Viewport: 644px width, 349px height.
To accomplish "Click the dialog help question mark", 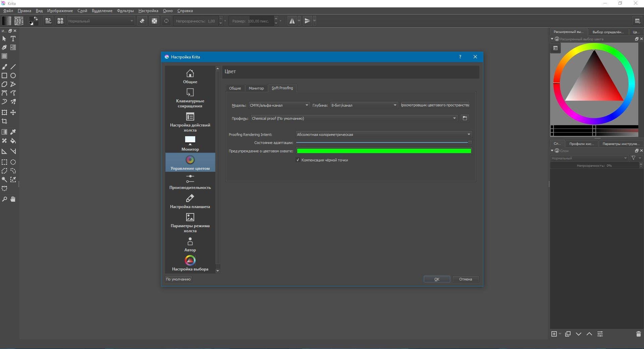I will [460, 57].
